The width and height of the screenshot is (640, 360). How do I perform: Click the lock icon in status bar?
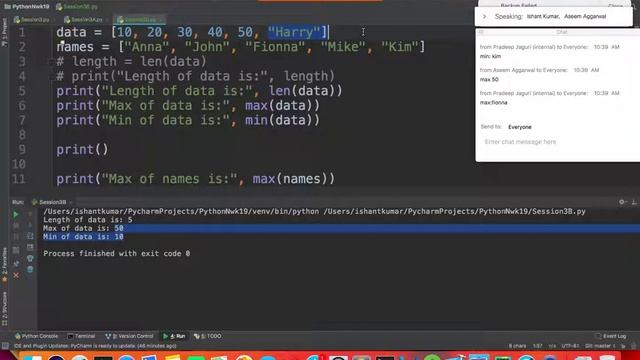tap(623, 346)
